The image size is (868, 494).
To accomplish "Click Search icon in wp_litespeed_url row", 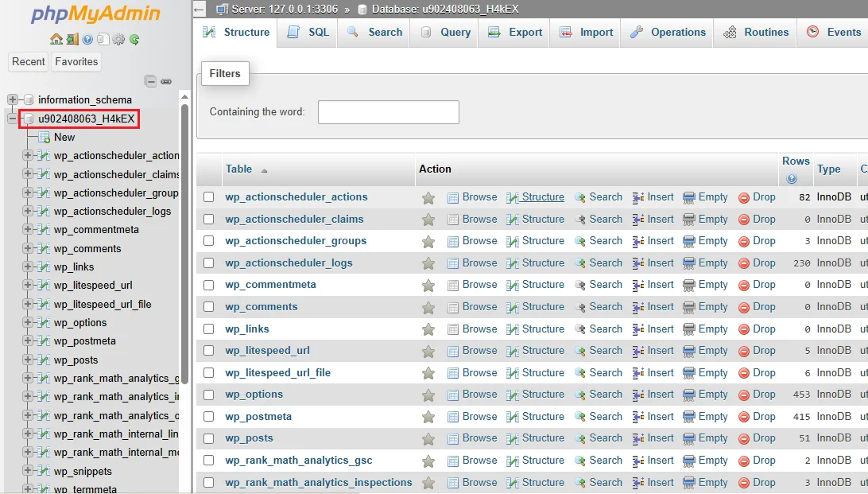I will click(x=579, y=351).
